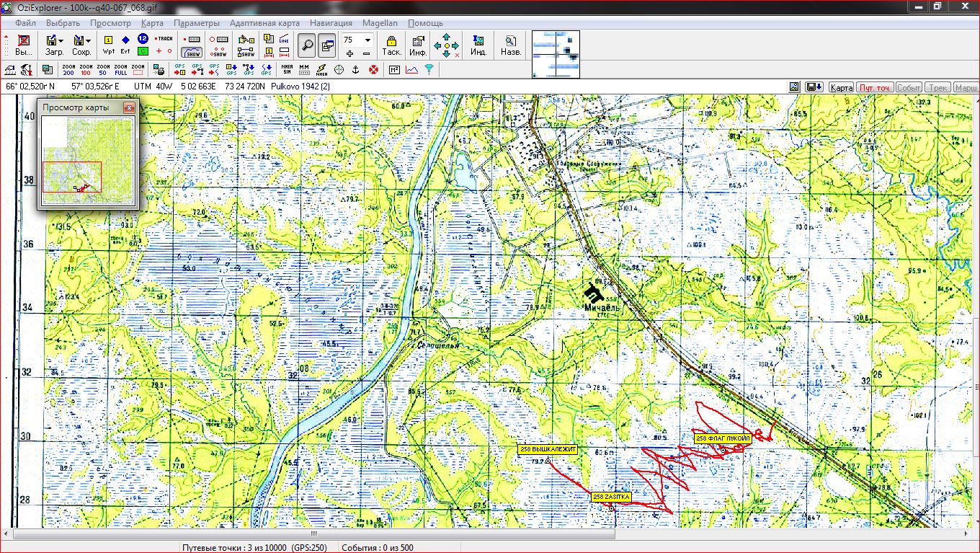
Task: Toggle the Пут. точ. waypoints layer button
Action: [x=875, y=87]
